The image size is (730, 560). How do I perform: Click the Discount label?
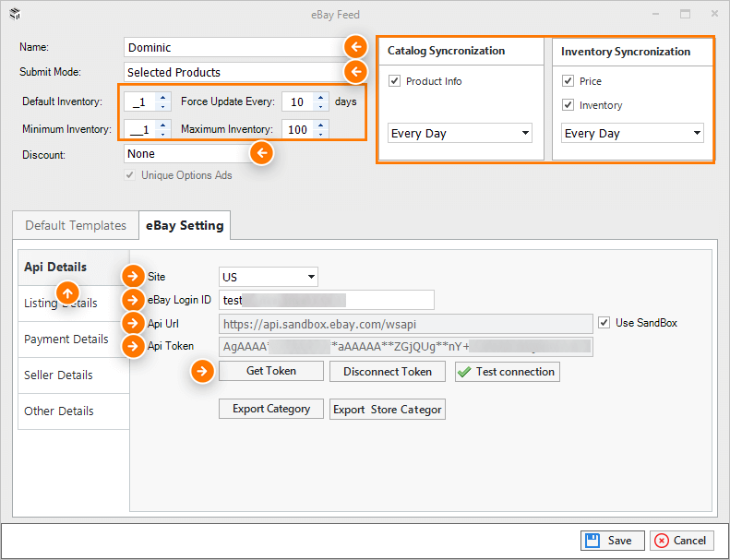click(43, 155)
